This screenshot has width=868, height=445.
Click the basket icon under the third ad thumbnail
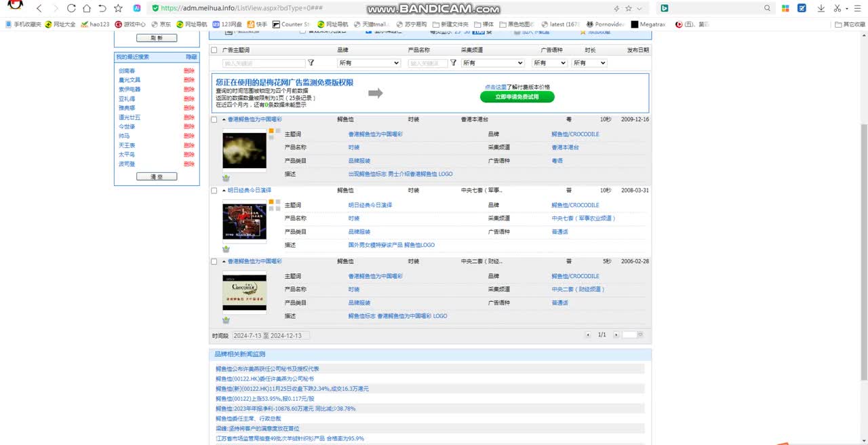tap(226, 320)
